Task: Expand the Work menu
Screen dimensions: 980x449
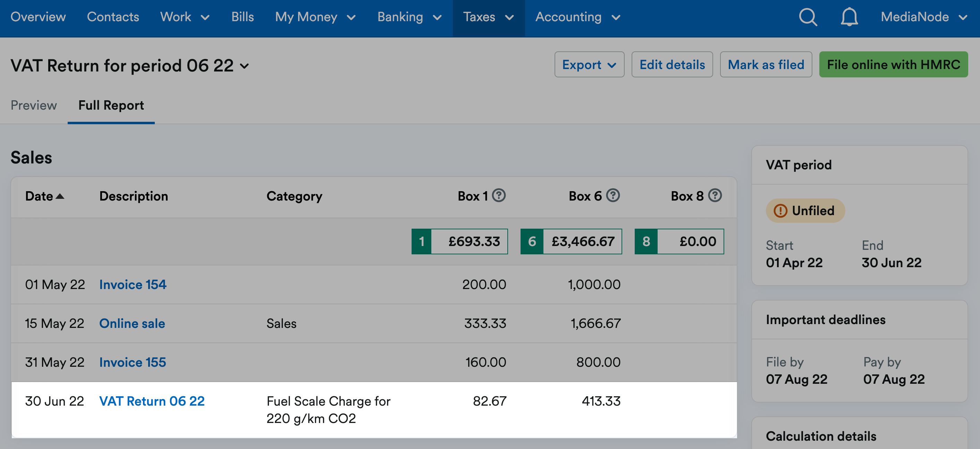Action: tap(185, 17)
